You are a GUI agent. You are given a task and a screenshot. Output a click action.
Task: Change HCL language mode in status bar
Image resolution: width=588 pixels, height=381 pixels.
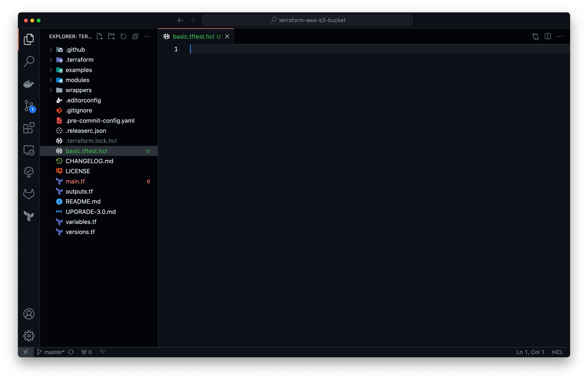[557, 352]
